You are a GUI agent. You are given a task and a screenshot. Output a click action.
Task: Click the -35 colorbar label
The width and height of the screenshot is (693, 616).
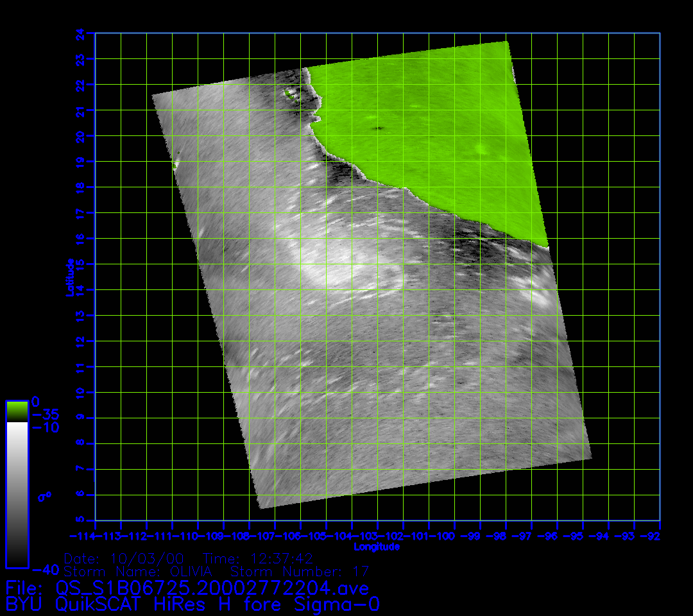pos(46,415)
